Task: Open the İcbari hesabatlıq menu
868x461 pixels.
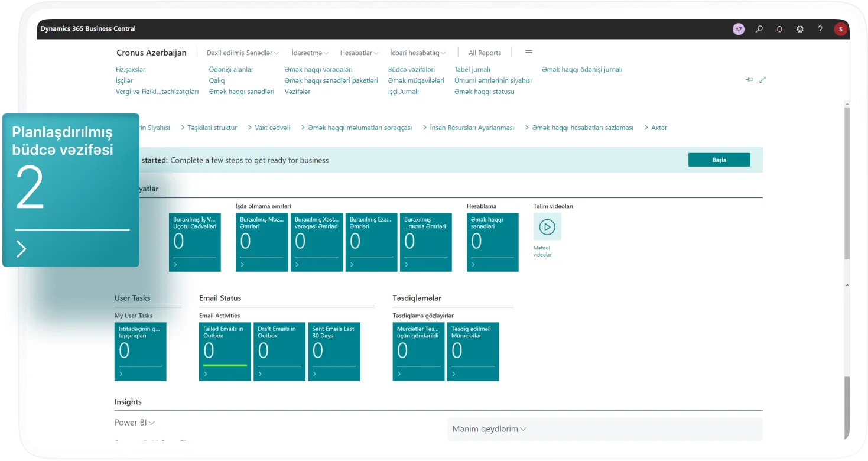Action: pos(418,53)
